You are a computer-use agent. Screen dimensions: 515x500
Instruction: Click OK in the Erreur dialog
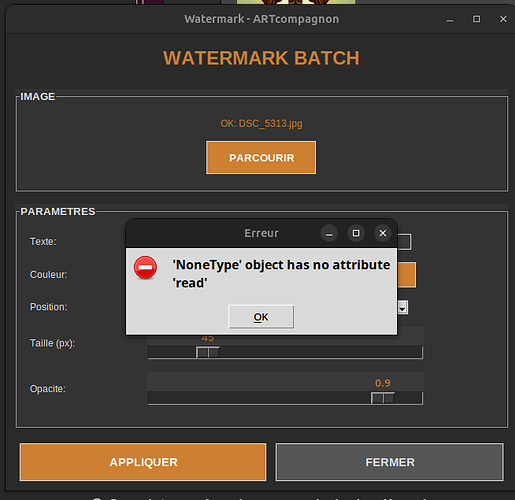[261, 317]
